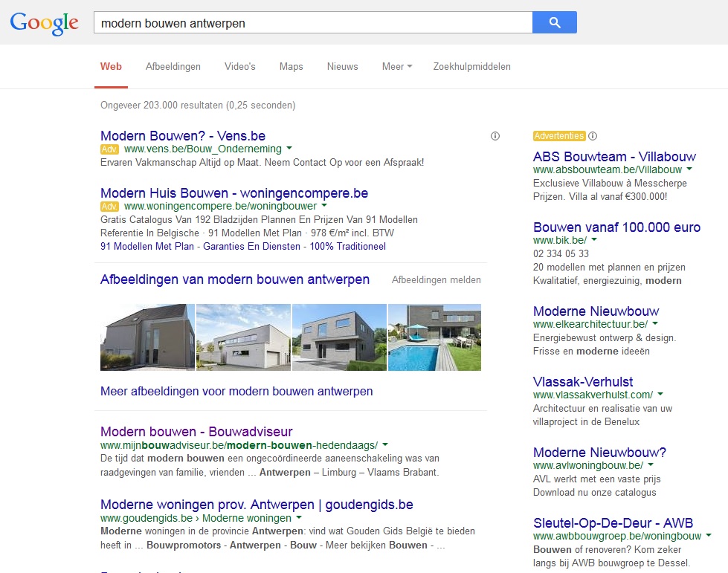This screenshot has width=728, height=573.
Task: Open the 'Moderne Nieuwbouw?' avlwoningbouw ad
Action: [599, 453]
